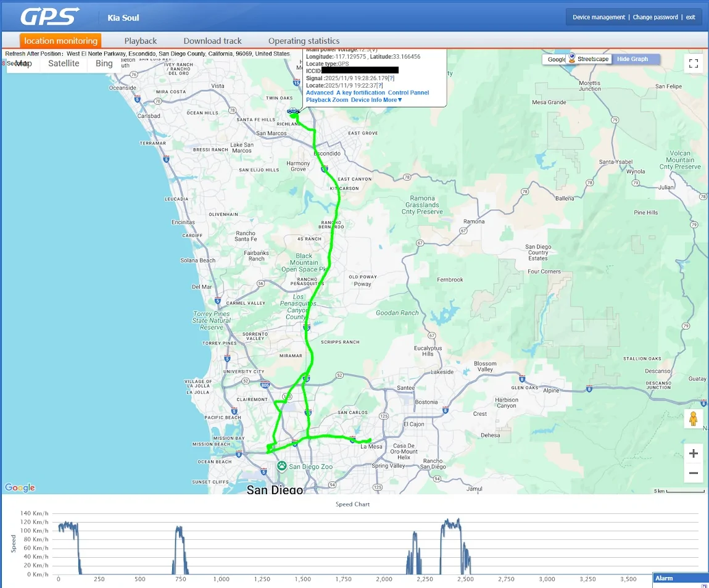Open the Download track tab

coord(212,41)
